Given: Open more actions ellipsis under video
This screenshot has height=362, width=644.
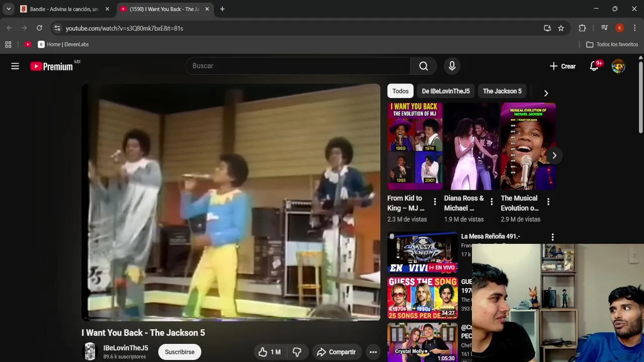Looking at the screenshot, I should [373, 352].
